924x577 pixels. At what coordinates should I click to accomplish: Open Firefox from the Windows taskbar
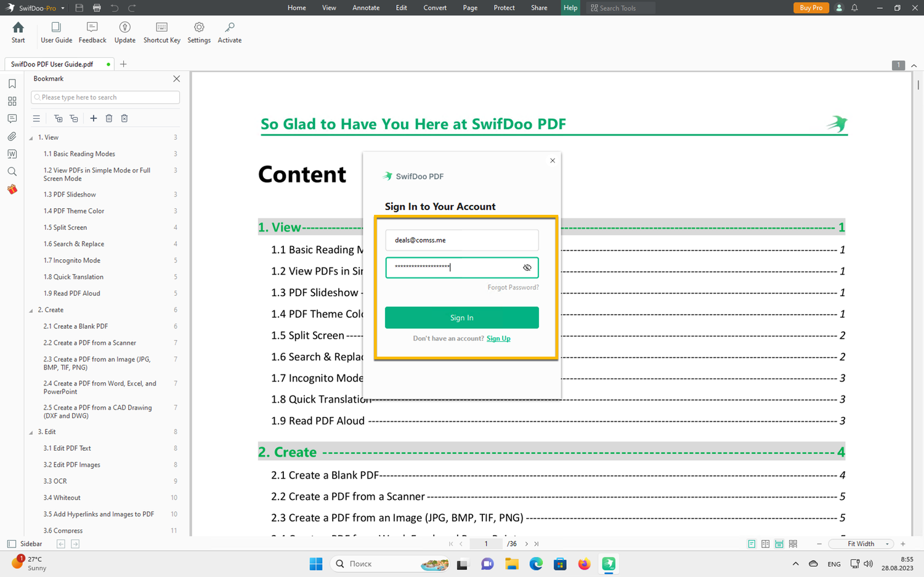tap(584, 563)
